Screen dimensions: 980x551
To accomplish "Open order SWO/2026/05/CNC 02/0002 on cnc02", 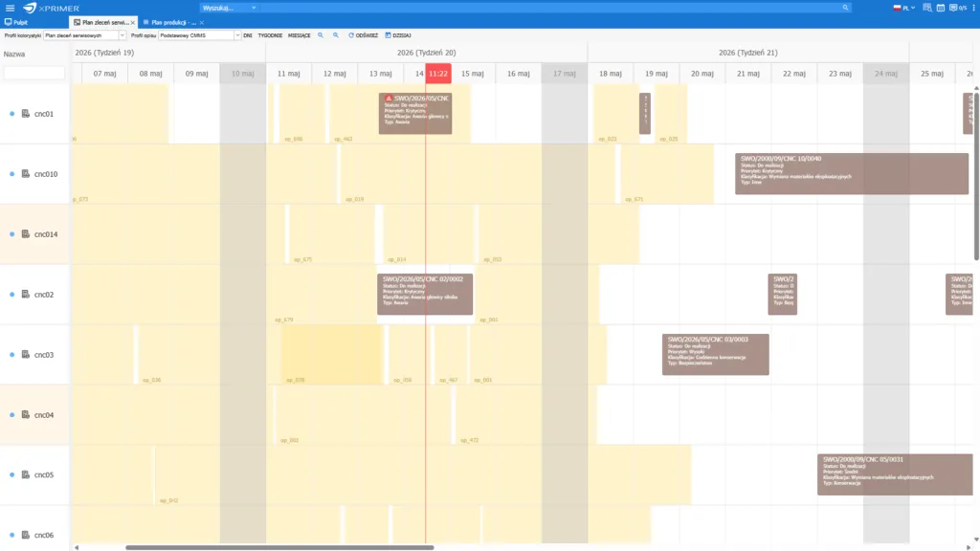I will point(425,294).
